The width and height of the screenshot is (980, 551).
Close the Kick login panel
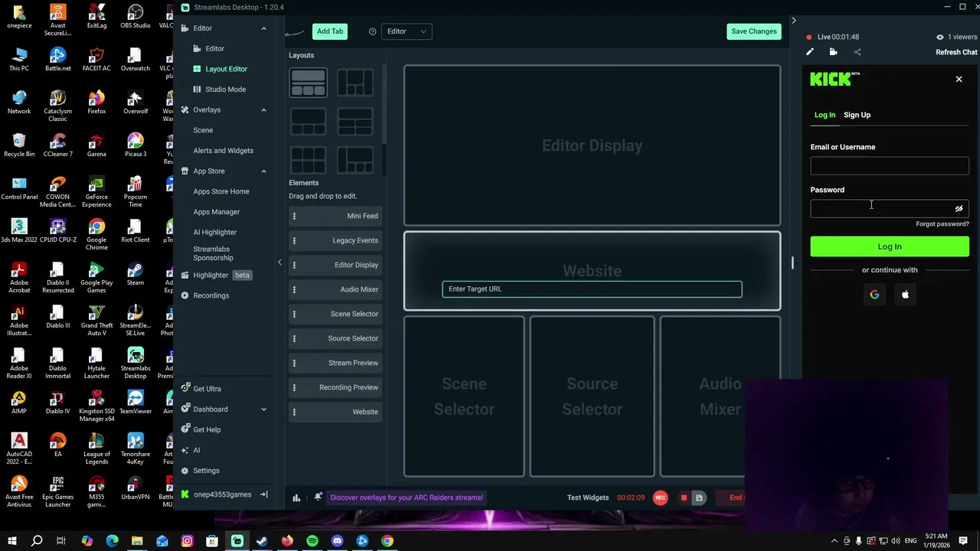pyautogui.click(x=959, y=79)
